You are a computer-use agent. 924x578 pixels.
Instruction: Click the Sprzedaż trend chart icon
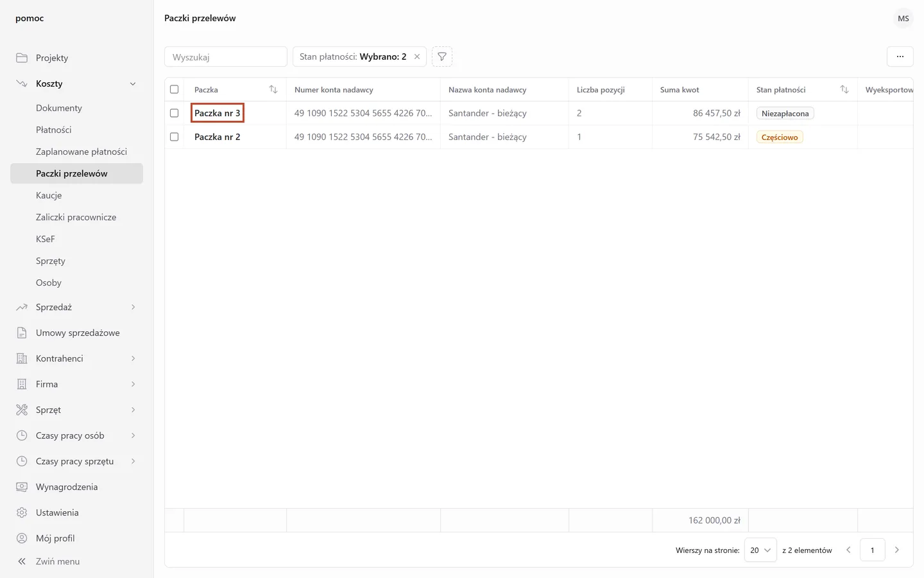pos(22,307)
